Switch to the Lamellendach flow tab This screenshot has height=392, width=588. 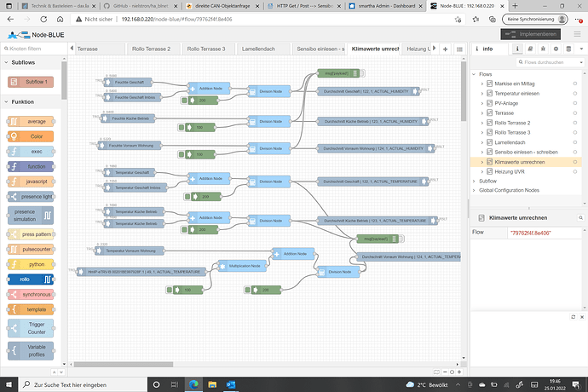(257, 49)
